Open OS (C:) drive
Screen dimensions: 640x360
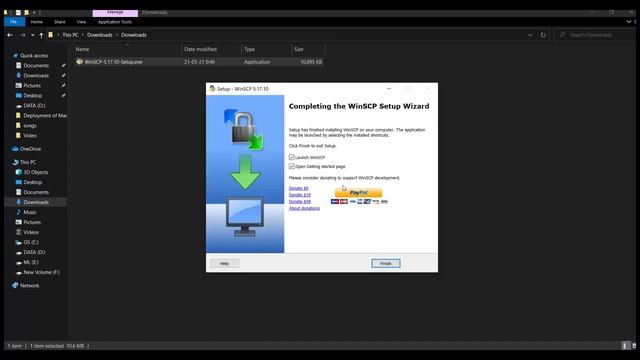click(31, 242)
